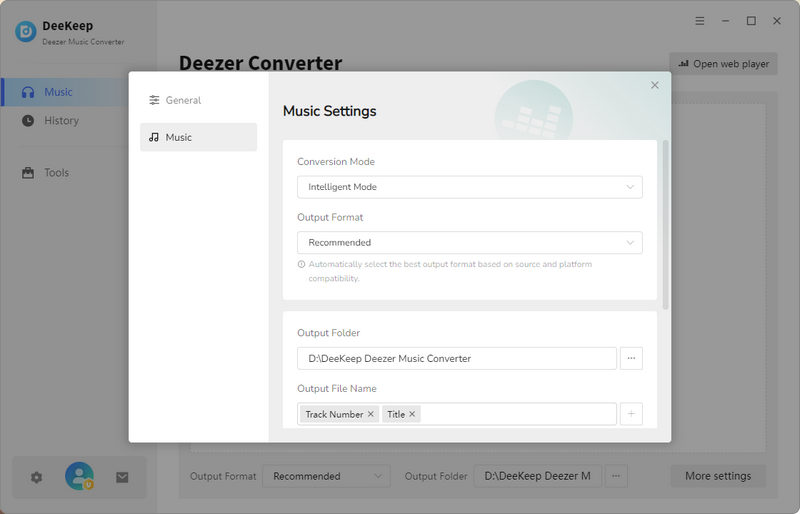
Task: Expand bottom bar Output Format dropdown
Action: (326, 476)
